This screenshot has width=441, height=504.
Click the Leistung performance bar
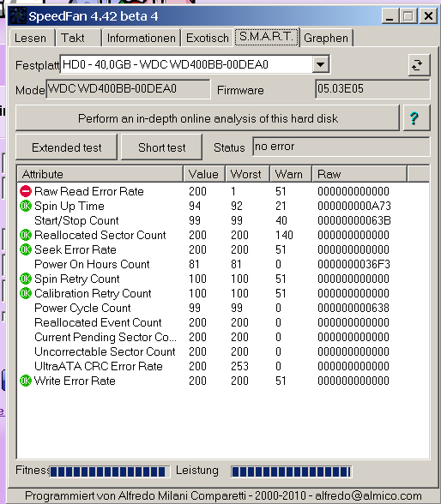(x=292, y=471)
